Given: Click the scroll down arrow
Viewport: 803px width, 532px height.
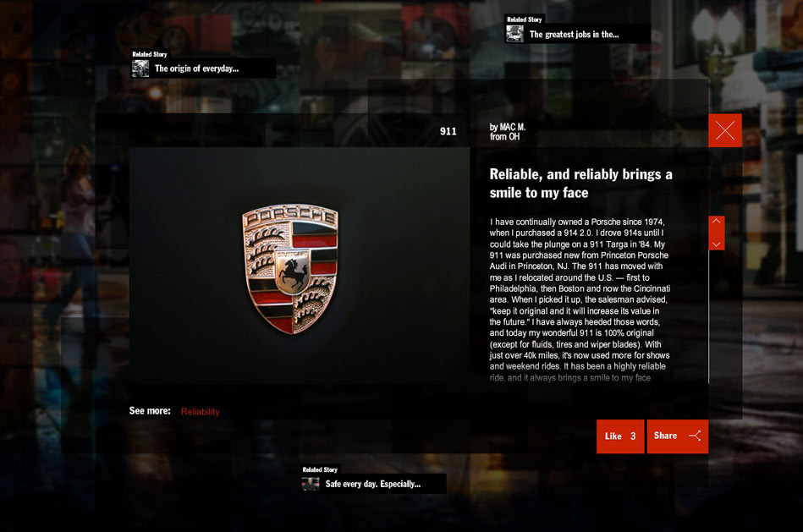Looking at the screenshot, I should click(x=716, y=244).
